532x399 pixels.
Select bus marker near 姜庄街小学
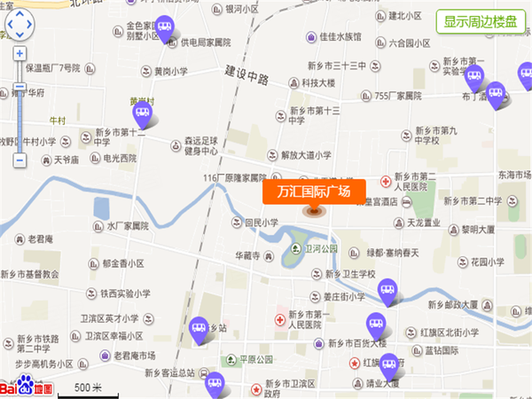click(387, 293)
